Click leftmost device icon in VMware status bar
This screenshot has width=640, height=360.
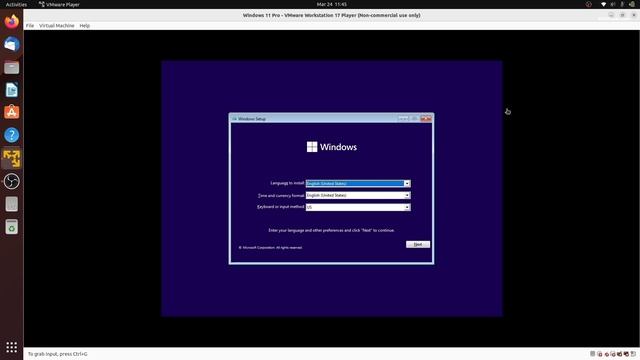[x=593, y=354]
